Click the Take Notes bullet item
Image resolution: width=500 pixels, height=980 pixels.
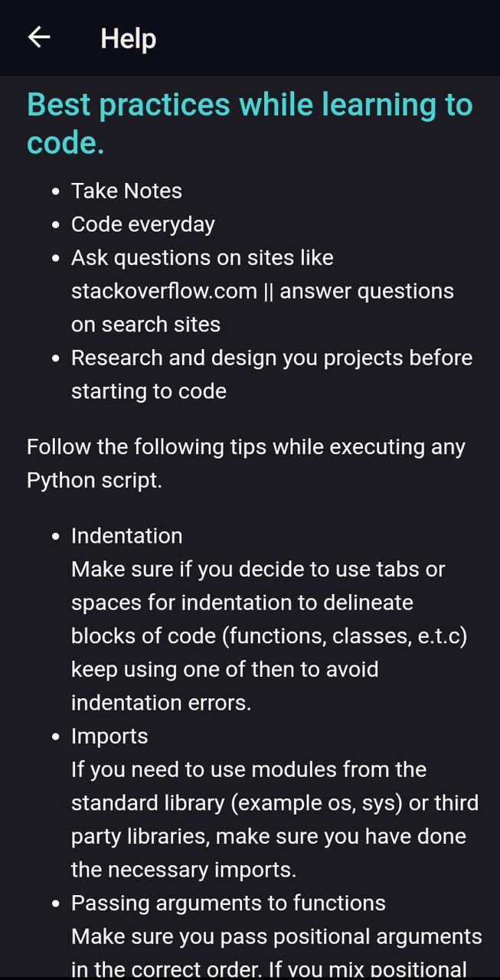click(x=126, y=191)
